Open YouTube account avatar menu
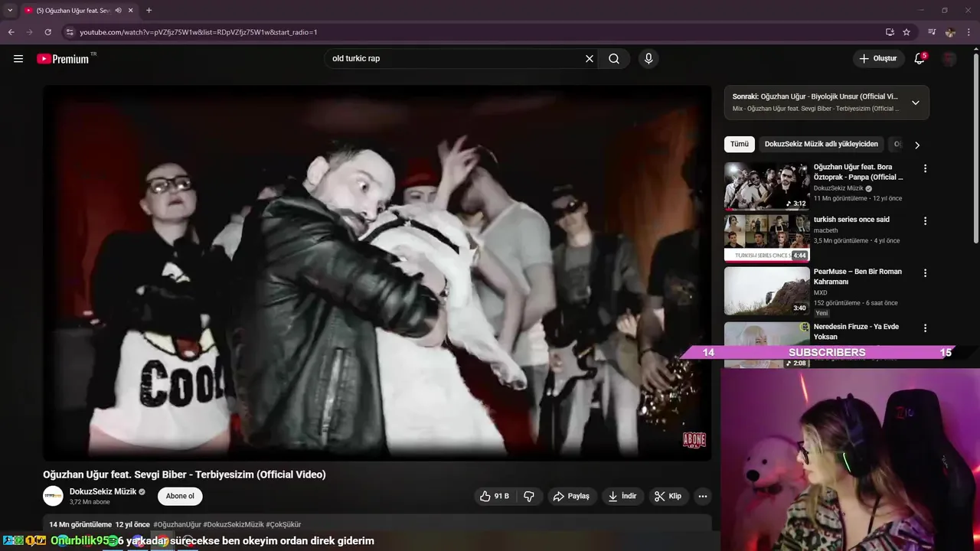Viewport: 980px width, 551px height. (x=949, y=59)
